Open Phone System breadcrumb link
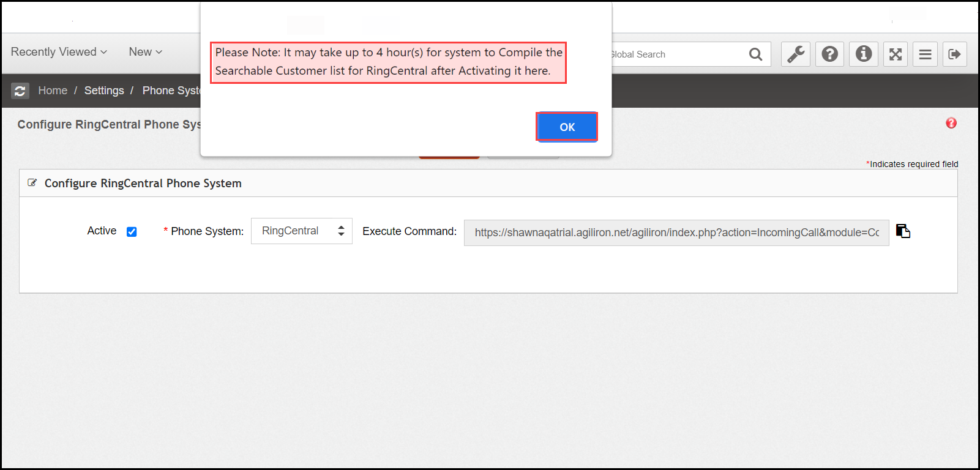Image resolution: width=980 pixels, height=470 pixels. [x=171, y=91]
